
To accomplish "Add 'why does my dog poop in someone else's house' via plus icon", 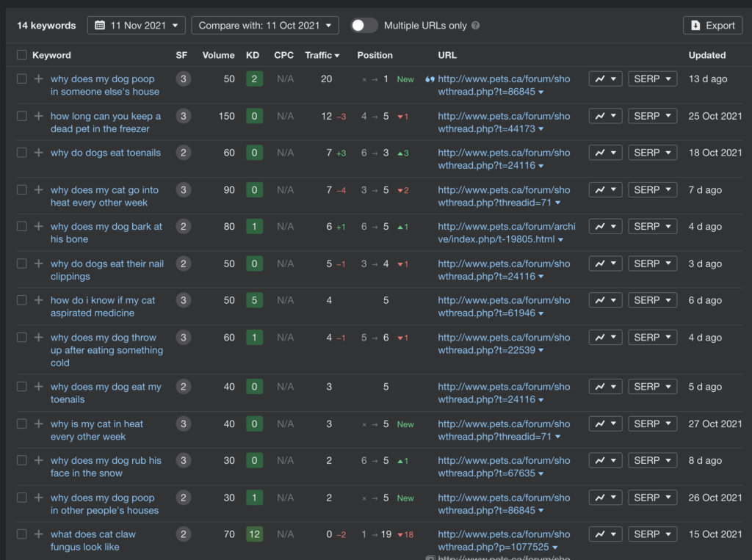I will coord(38,79).
